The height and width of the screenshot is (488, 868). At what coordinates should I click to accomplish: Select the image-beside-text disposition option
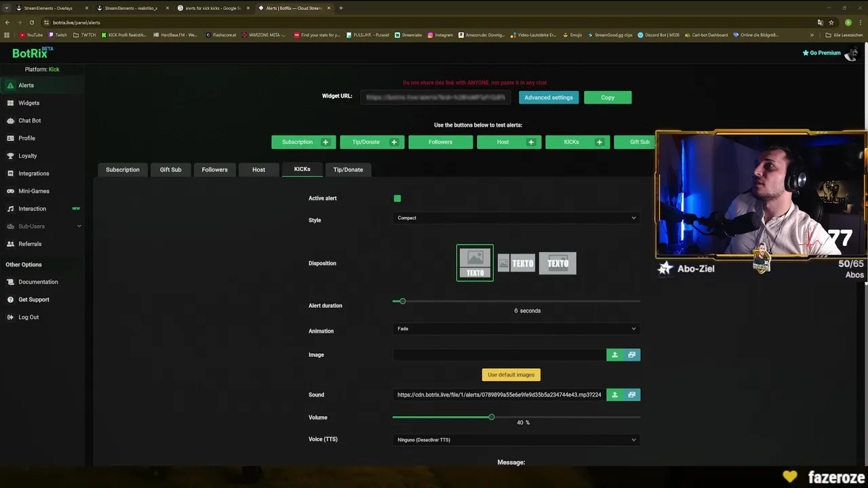517,263
